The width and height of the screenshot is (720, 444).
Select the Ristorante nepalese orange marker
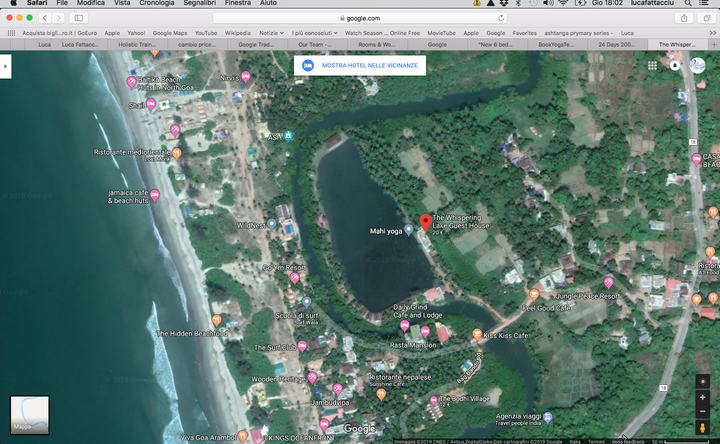tap(381, 394)
